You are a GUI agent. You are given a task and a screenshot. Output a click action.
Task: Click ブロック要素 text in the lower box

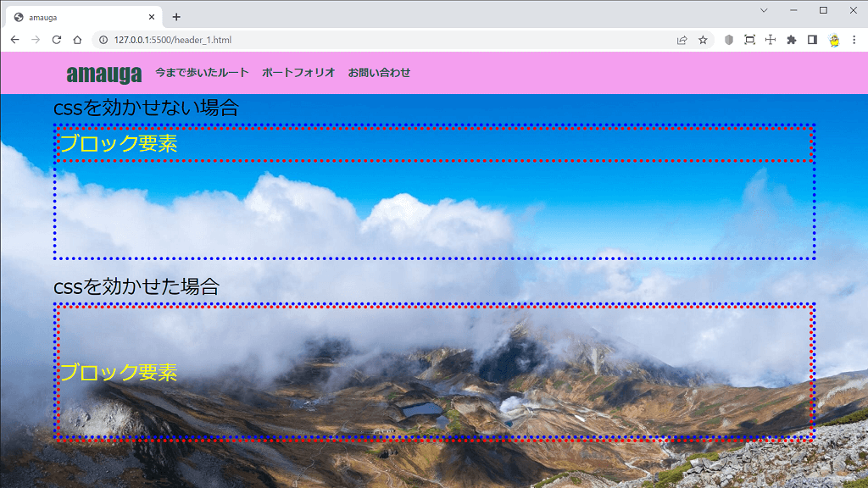pos(119,373)
